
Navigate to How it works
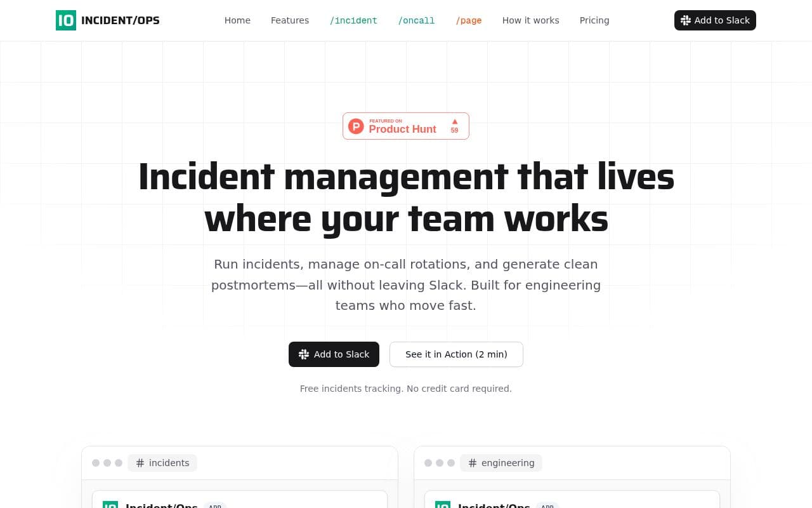(x=531, y=20)
